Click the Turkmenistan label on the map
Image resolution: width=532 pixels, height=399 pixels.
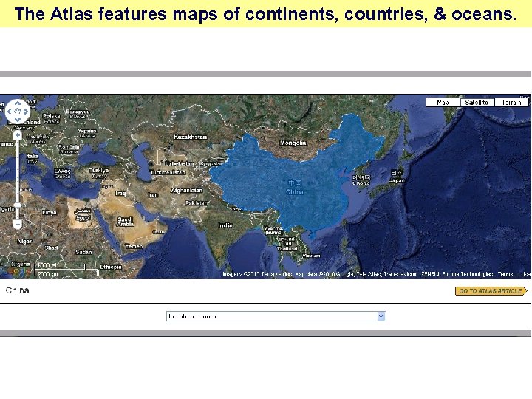(168, 172)
